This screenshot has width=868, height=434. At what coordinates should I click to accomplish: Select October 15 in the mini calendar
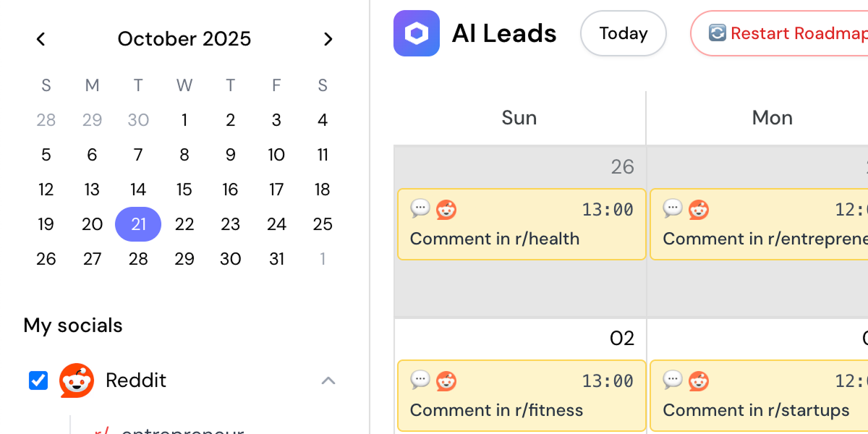pos(184,190)
